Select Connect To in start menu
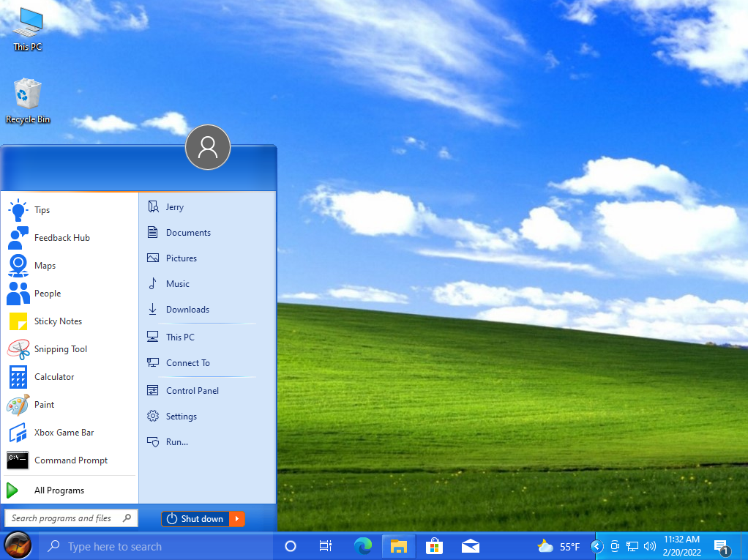 tap(207, 363)
